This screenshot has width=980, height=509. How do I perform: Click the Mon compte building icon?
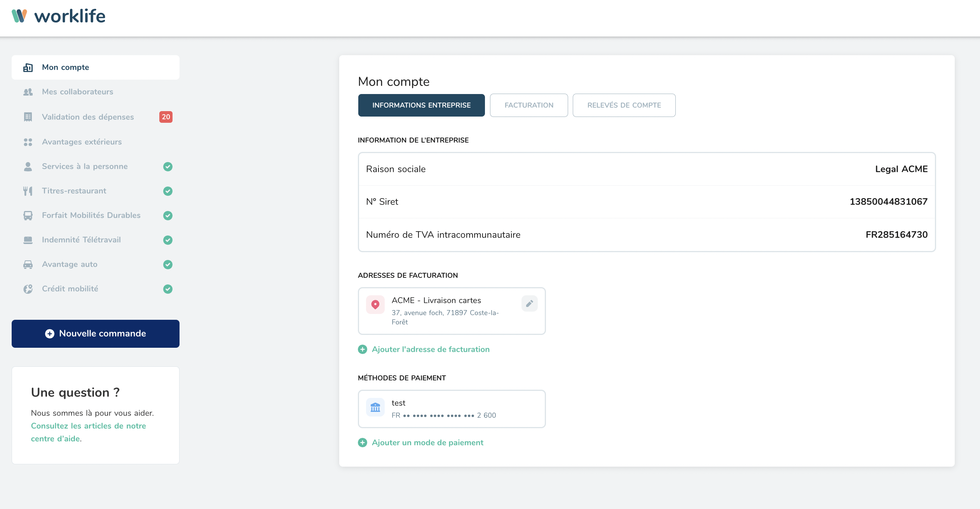pos(28,68)
